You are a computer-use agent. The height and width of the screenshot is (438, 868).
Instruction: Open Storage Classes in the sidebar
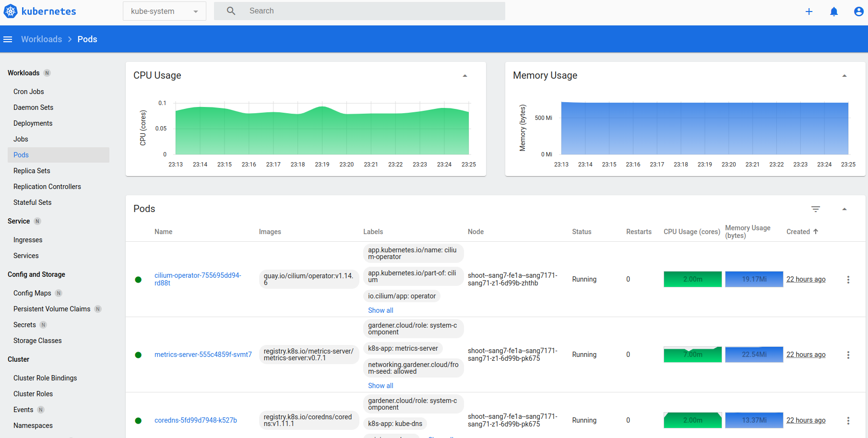[x=37, y=341]
